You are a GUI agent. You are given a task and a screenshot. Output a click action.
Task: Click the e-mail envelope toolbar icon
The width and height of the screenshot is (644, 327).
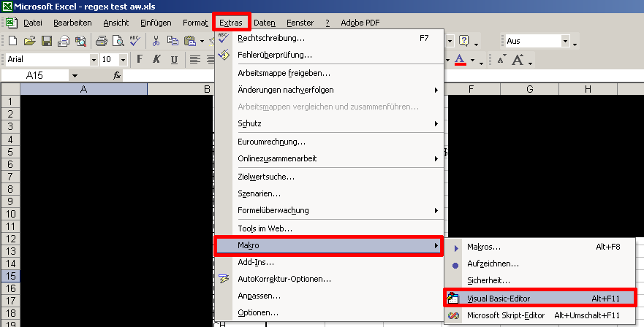[x=64, y=41]
